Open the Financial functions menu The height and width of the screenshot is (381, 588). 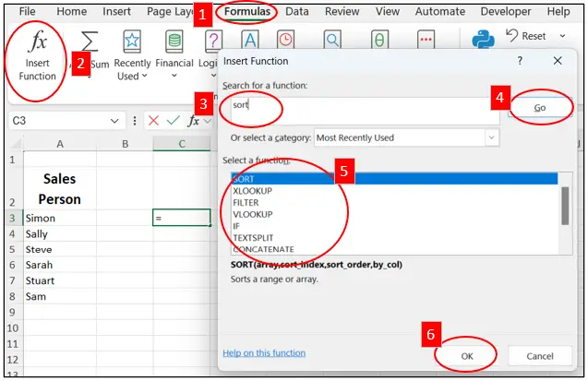pos(174,54)
